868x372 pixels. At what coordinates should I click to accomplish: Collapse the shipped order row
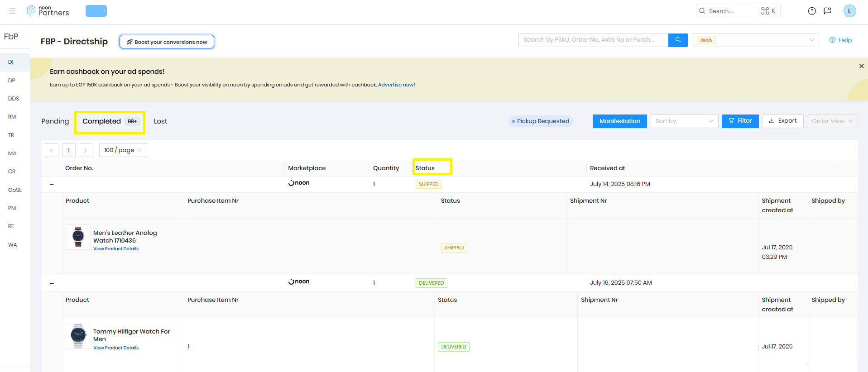pyautogui.click(x=52, y=184)
